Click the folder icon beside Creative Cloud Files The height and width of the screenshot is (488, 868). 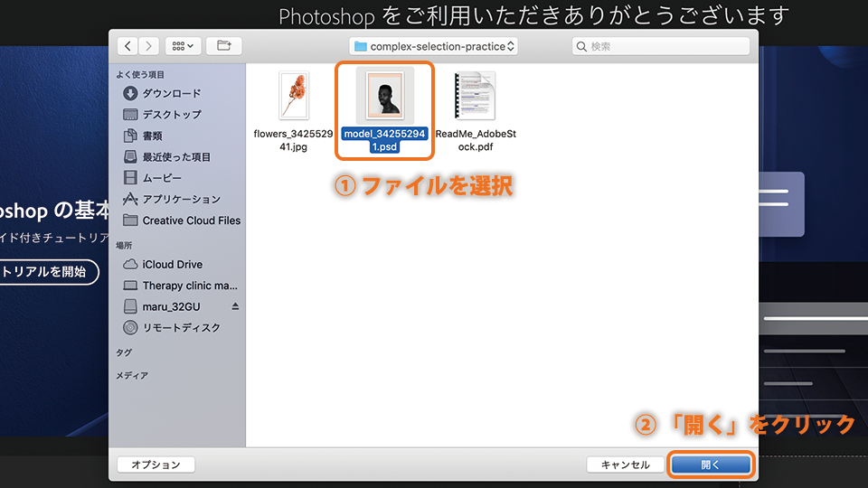click(x=130, y=221)
